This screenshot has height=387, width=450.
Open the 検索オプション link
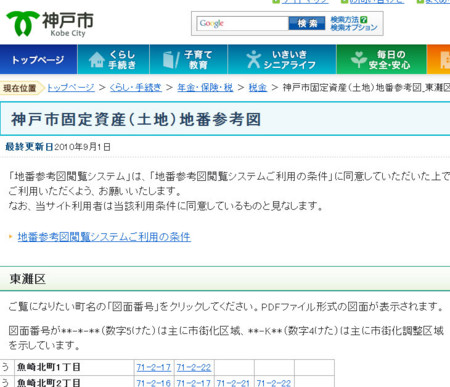tap(354, 27)
